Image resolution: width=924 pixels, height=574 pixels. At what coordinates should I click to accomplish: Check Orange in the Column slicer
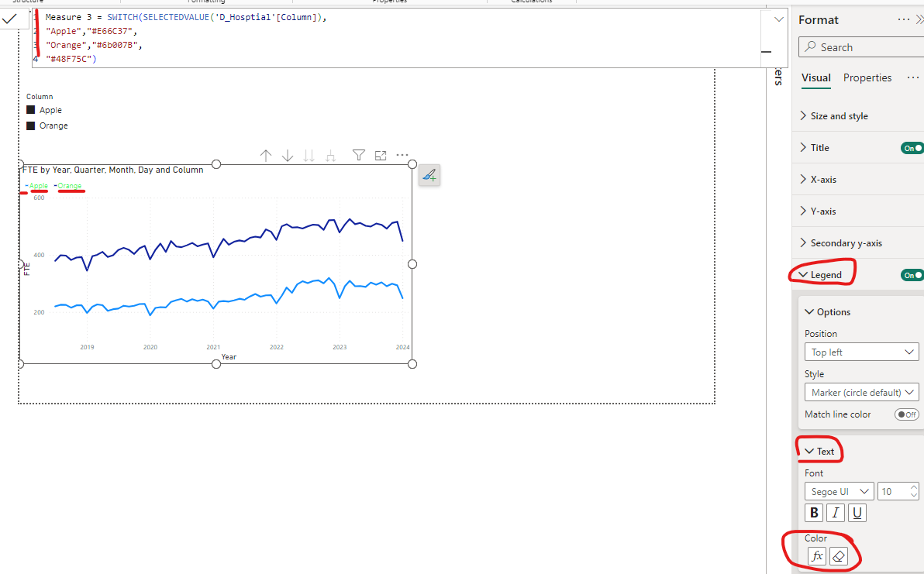31,125
